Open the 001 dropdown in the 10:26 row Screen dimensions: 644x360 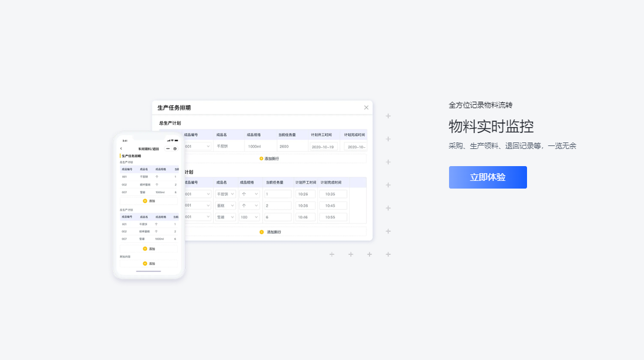pyautogui.click(x=197, y=194)
